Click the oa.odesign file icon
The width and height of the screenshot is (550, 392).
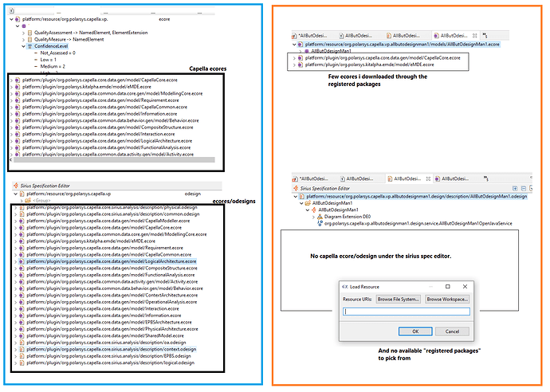22,343
